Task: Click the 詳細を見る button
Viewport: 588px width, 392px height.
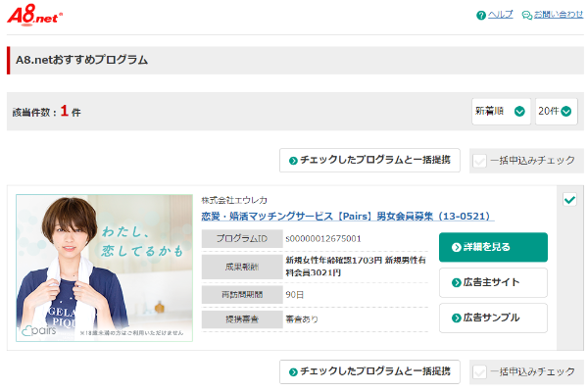Action: click(x=493, y=247)
